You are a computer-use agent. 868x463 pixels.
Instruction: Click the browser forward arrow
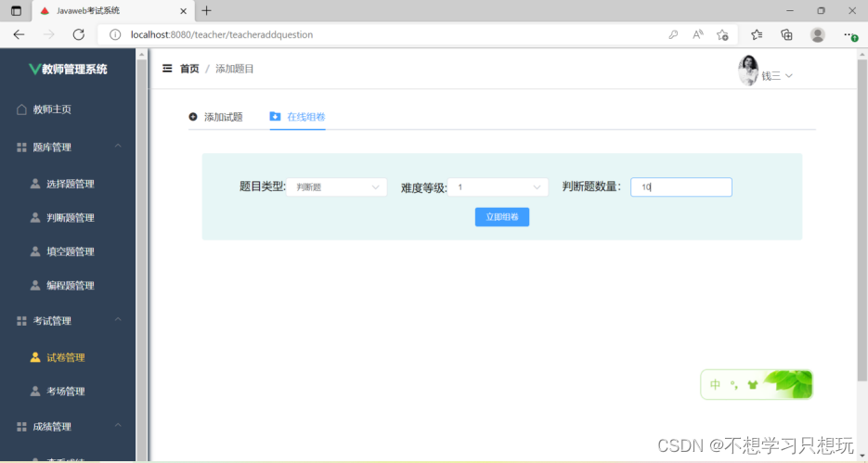point(48,34)
